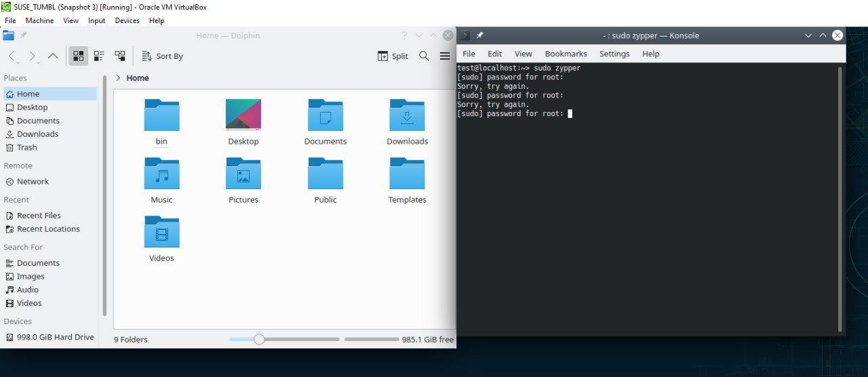868x377 pixels.
Task: Select the Public folder icon
Action: (x=325, y=173)
